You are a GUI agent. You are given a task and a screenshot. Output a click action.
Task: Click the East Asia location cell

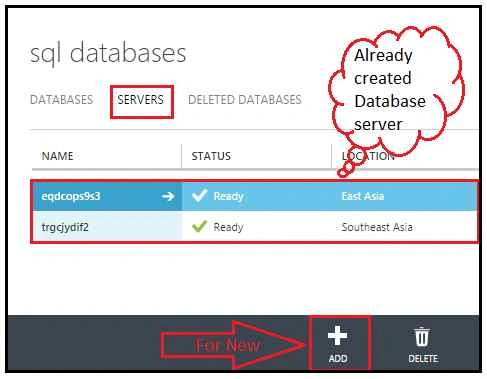[x=363, y=196]
